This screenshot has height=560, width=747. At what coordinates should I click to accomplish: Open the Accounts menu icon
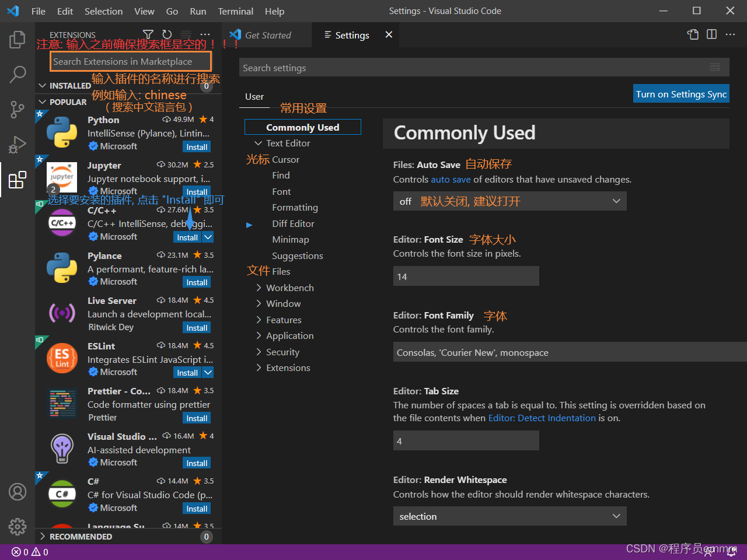18,492
